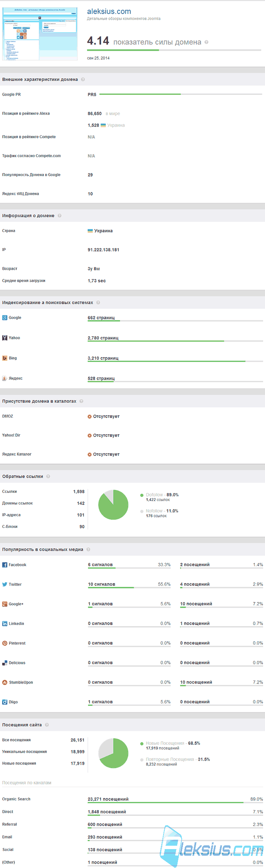Click the Яндекс indexing icon
The width and height of the screenshot is (265, 868).
point(5,378)
